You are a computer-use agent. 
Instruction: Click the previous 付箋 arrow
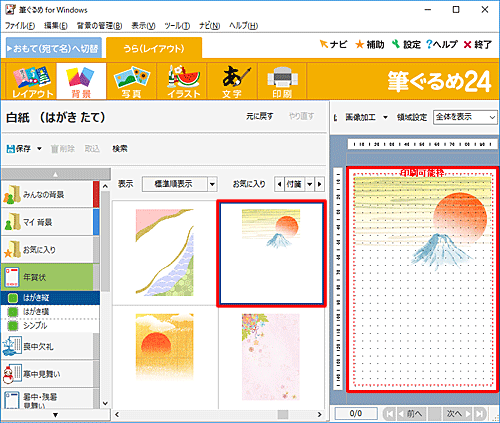(x=279, y=184)
